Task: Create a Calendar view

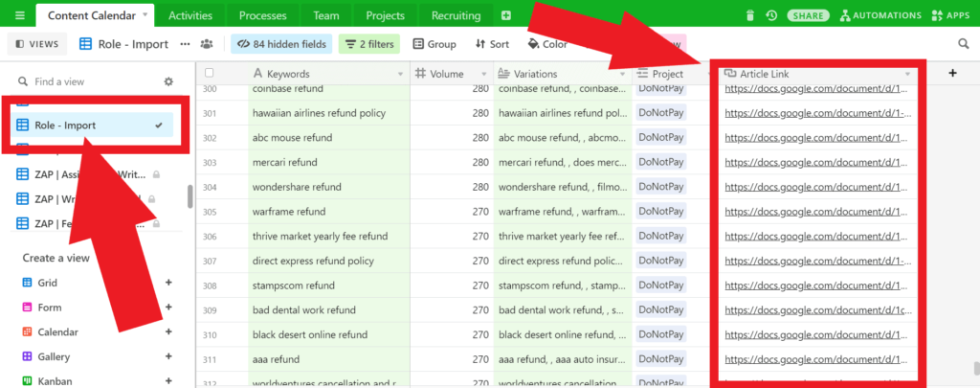Action: point(57,332)
